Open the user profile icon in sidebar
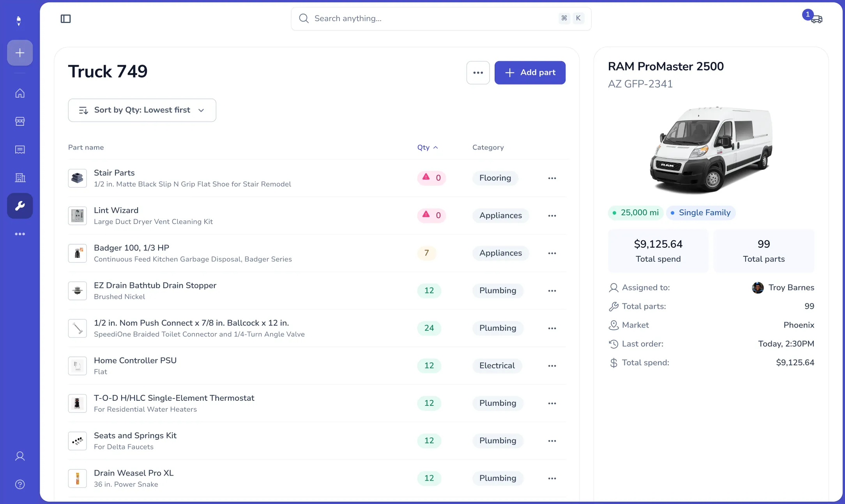Image resolution: width=845 pixels, height=504 pixels. [20, 456]
